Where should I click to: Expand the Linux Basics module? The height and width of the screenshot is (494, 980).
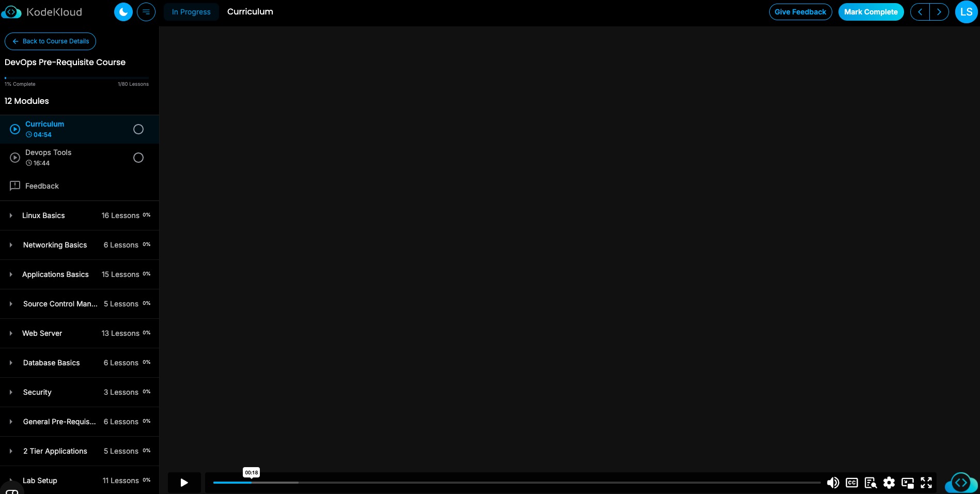80,215
